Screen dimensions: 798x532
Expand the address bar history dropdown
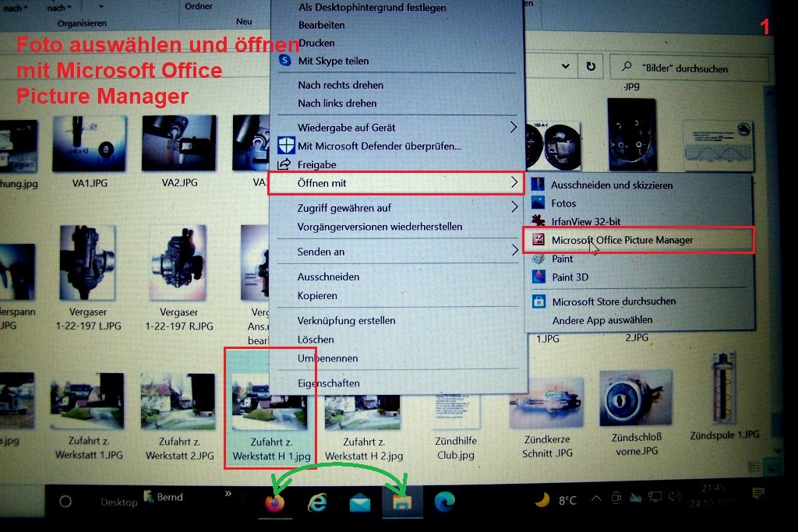click(x=566, y=67)
